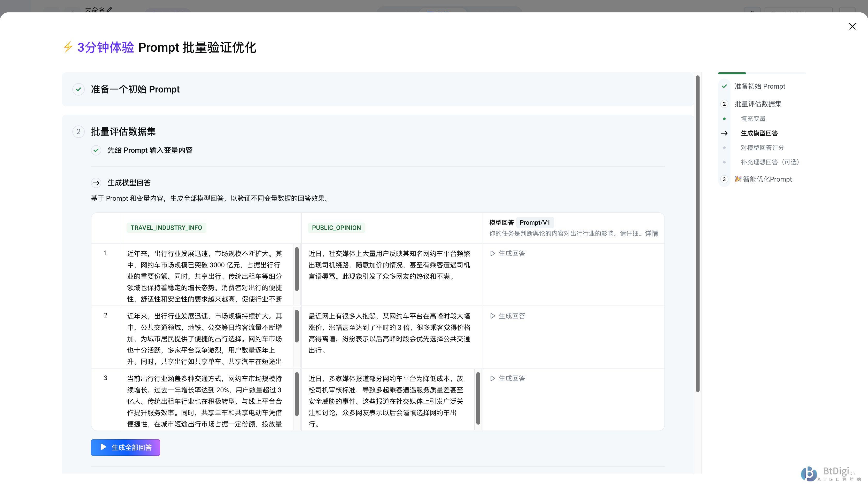Image resolution: width=868 pixels, height=484 pixels.
Task: Click arrow icon beside 生成模型回答 heading
Action: (96, 183)
